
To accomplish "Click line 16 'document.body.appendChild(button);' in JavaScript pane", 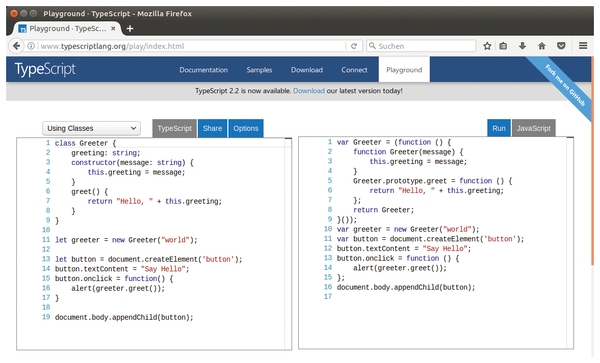I will pyautogui.click(x=406, y=287).
